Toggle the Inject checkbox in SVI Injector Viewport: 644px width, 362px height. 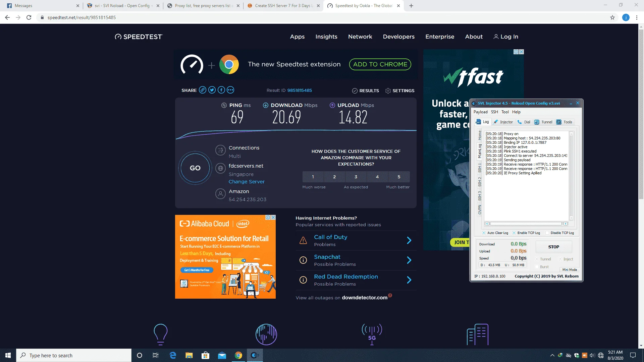pyautogui.click(x=560, y=259)
